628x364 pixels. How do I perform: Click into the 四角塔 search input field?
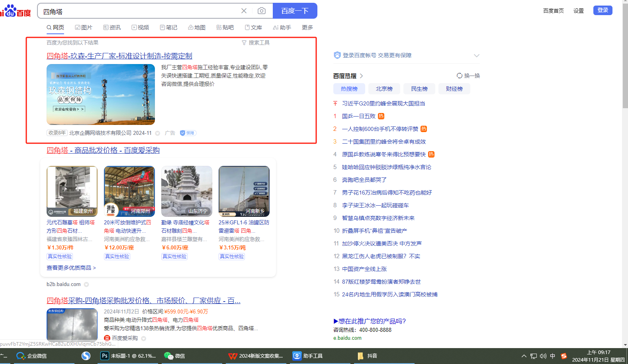pyautogui.click(x=139, y=11)
